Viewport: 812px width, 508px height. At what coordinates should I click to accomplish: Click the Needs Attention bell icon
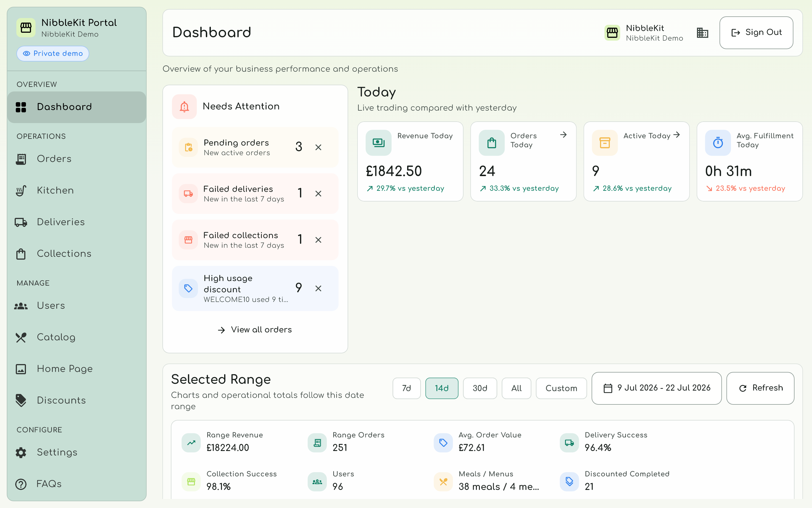tap(184, 106)
